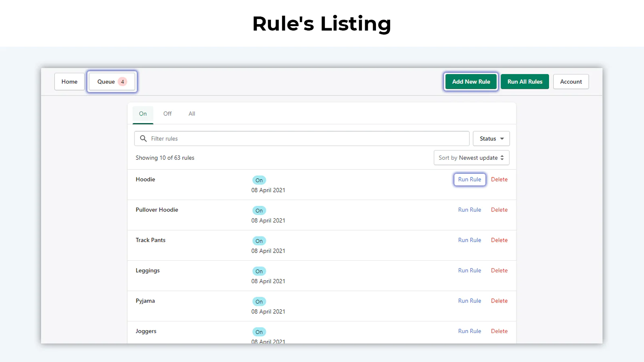
Task: Open the Status filter dropdown
Action: [x=491, y=139]
